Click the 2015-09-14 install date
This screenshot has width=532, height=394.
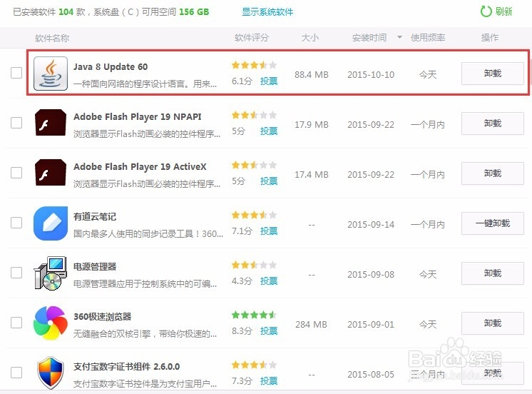click(371, 225)
